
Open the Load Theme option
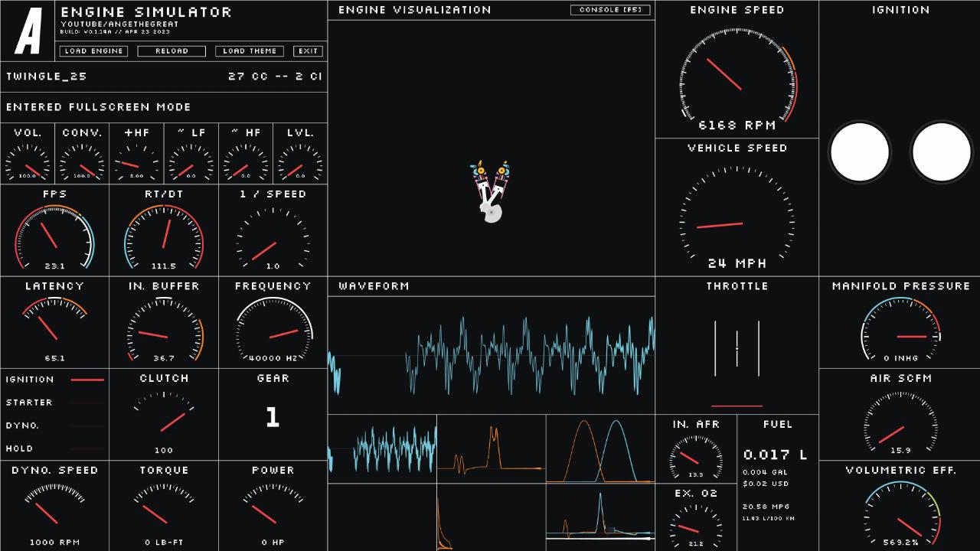point(250,51)
